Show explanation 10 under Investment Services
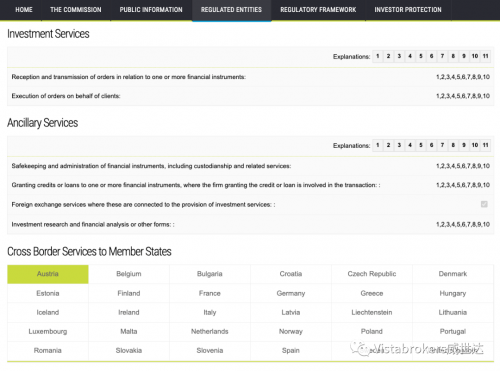500x371 pixels. click(x=475, y=56)
